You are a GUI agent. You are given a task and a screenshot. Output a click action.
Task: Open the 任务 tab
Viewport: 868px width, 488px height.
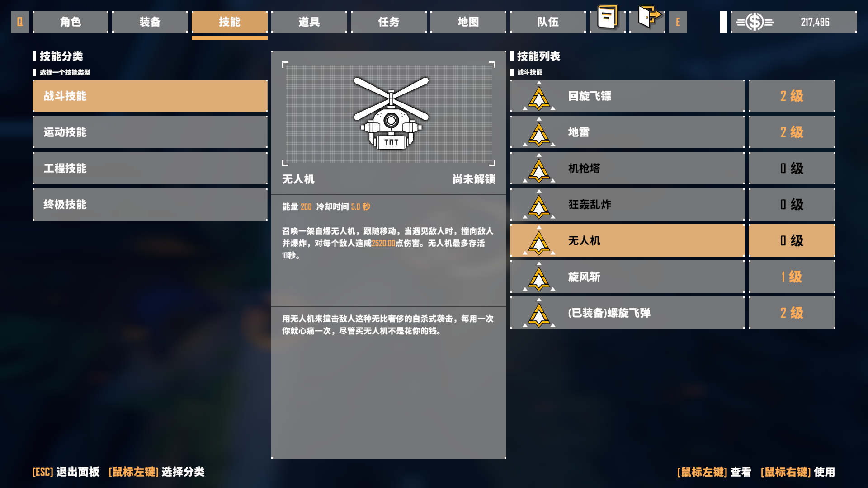pyautogui.click(x=389, y=22)
